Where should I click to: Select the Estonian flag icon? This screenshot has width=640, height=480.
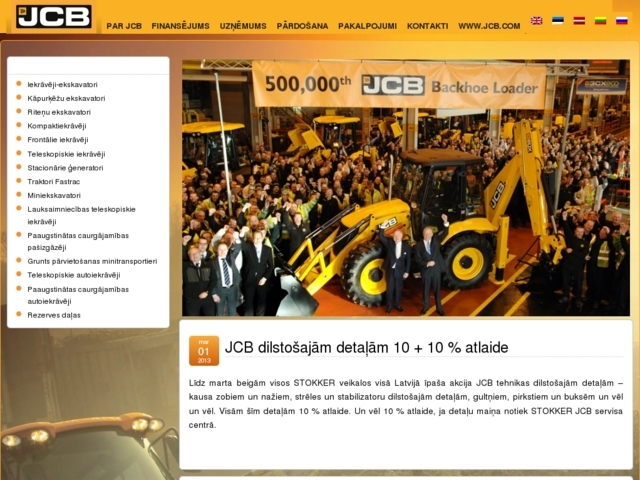coord(558,20)
